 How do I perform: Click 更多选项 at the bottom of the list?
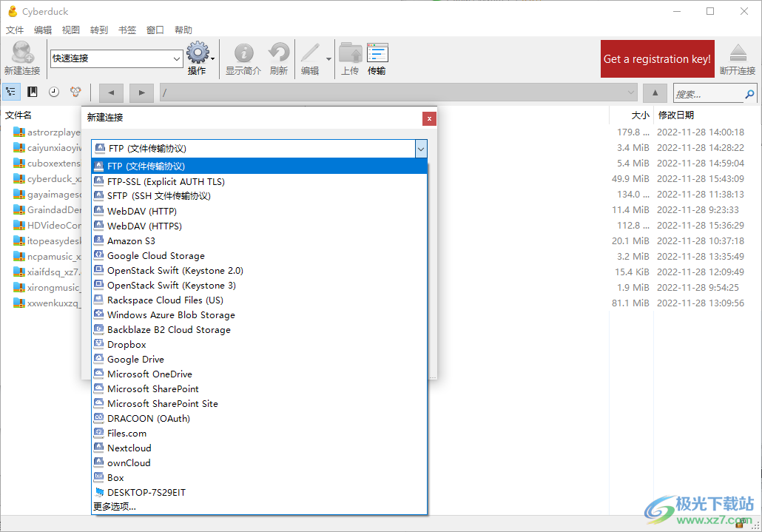113,506
